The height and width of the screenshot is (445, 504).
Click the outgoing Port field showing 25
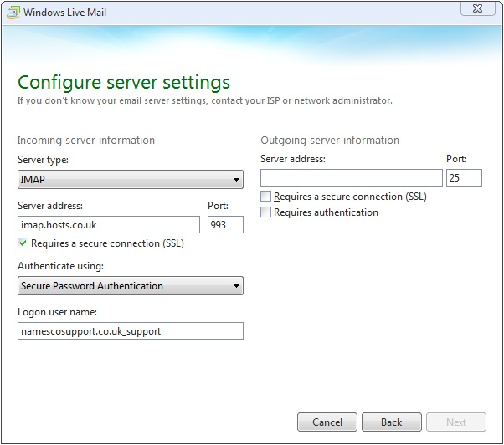464,178
